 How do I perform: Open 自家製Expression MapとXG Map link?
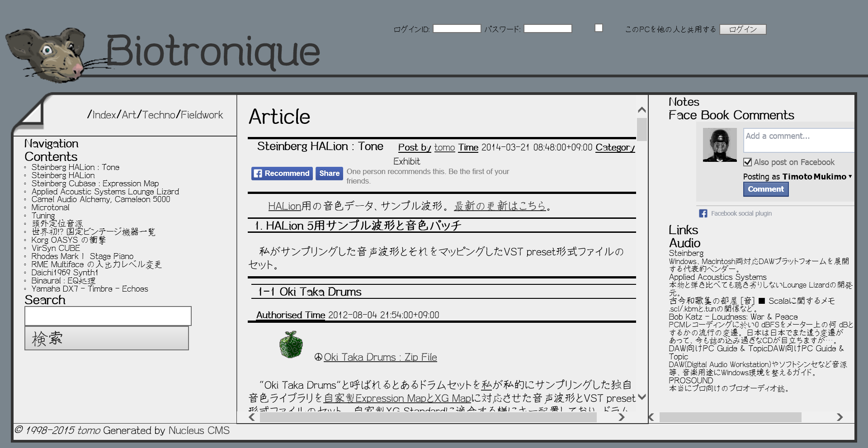pyautogui.click(x=397, y=398)
